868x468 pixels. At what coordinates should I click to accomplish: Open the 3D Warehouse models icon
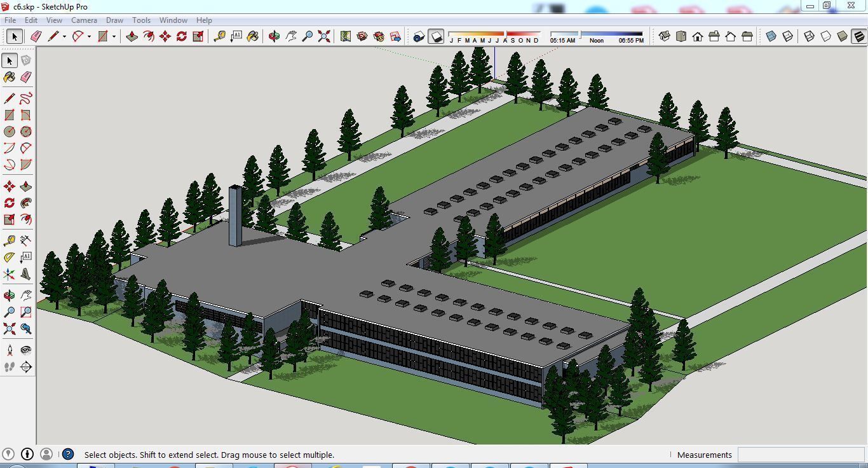click(362, 36)
